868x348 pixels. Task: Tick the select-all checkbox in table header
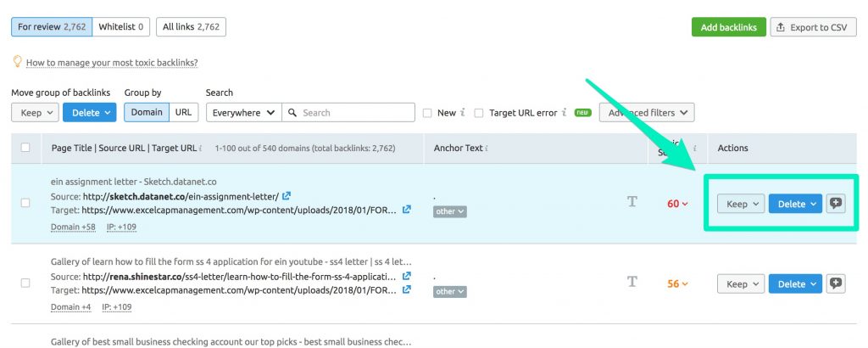pyautogui.click(x=25, y=148)
